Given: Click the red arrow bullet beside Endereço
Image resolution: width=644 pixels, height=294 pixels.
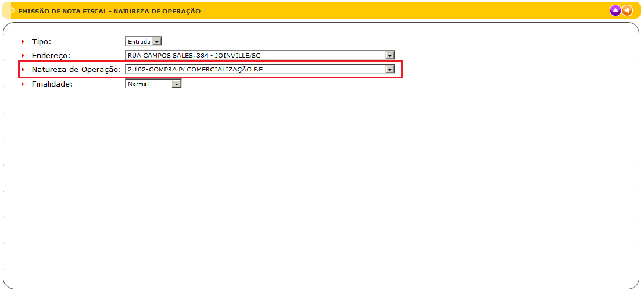Looking at the screenshot, I should tap(23, 56).
